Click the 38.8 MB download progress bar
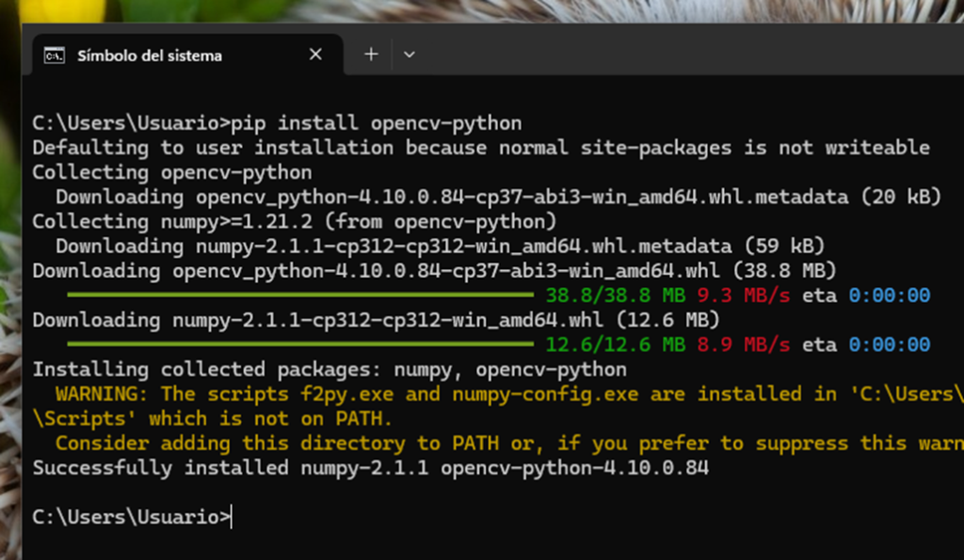The height and width of the screenshot is (560, 964). pyautogui.click(x=300, y=296)
